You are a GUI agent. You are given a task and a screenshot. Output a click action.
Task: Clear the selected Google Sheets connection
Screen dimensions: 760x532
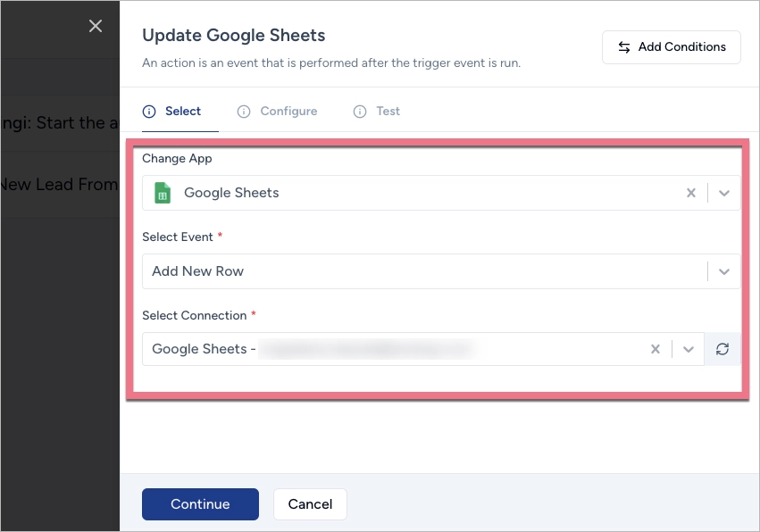655,349
